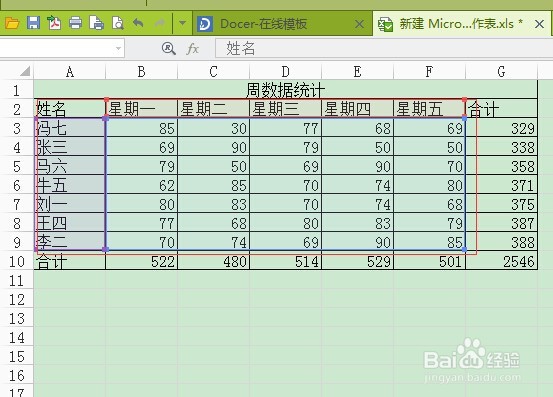Click the select-all corner triangle

(25, 71)
